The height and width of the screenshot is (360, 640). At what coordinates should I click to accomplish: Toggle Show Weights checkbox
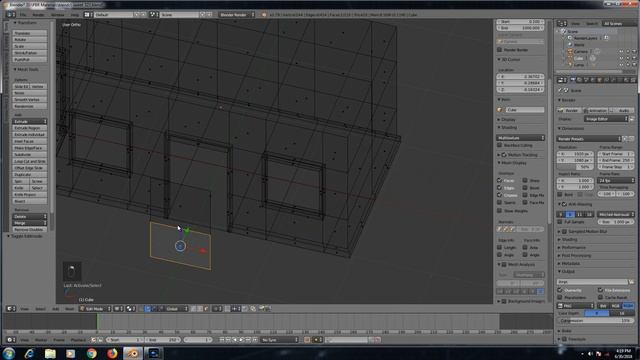point(500,211)
